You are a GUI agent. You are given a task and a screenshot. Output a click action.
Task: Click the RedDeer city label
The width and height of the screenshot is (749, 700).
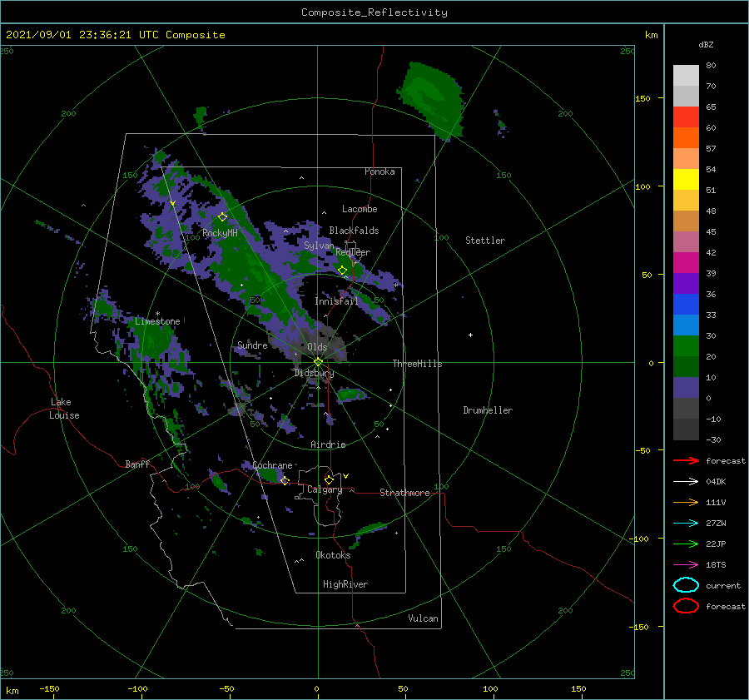[x=353, y=252]
